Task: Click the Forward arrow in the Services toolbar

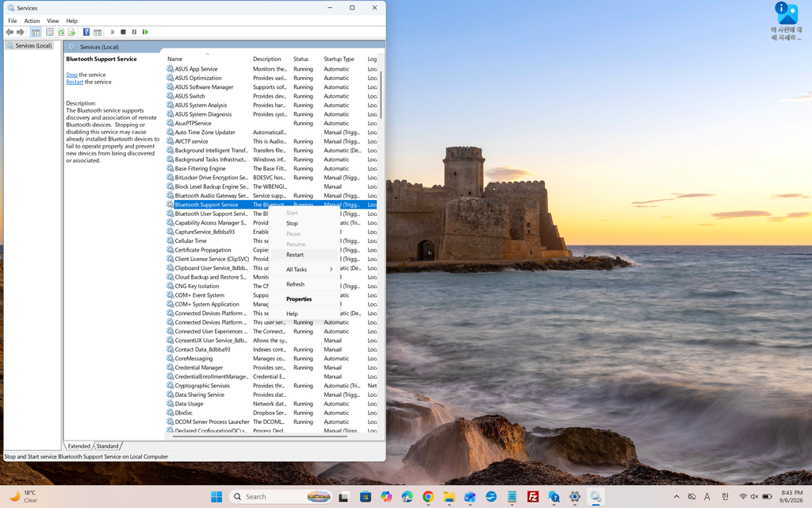Action: point(21,32)
